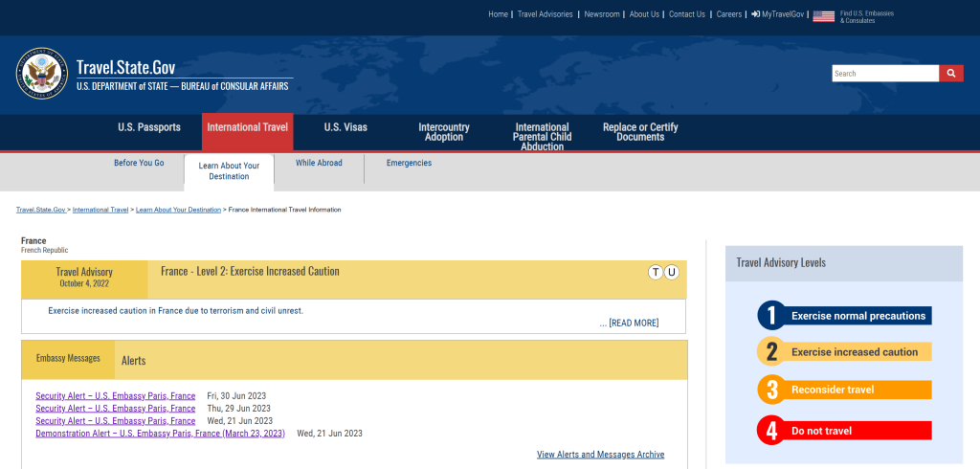Click Learn About Your Destination breadcrumb
Screen dimensions: 980x469
[x=178, y=211]
